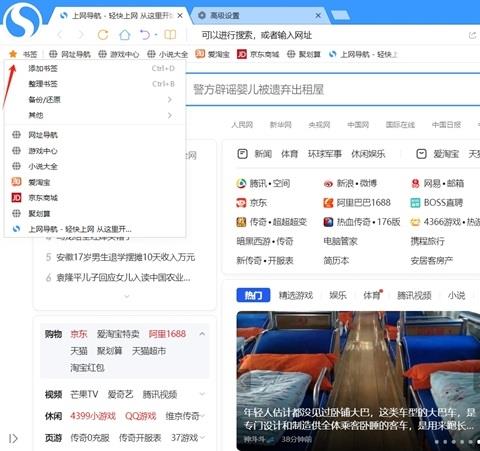This screenshot has width=480, height=451.
Task: Expand the 休闲 section chevron
Action: pyautogui.click(x=202, y=416)
